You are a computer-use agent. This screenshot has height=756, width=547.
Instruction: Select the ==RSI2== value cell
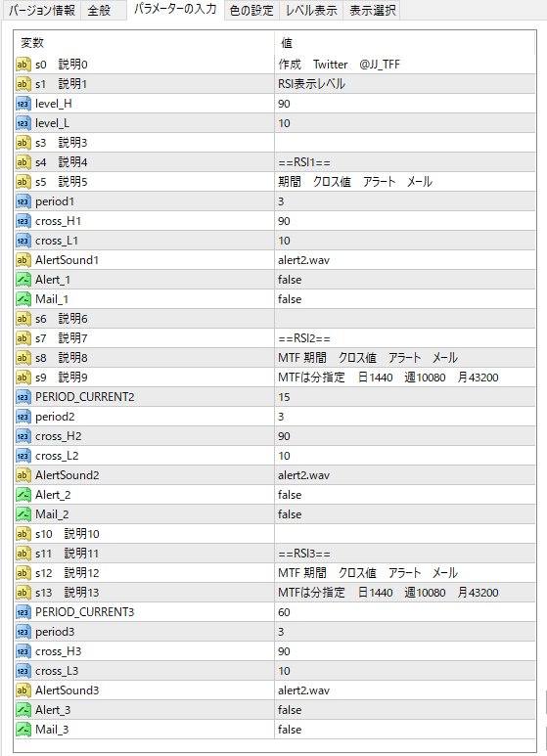click(x=405, y=338)
